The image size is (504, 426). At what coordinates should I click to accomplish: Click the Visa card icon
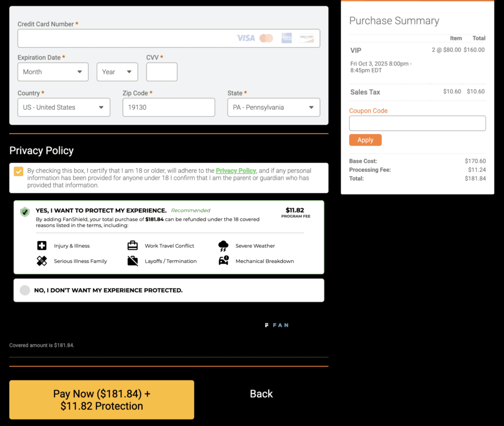(x=246, y=38)
